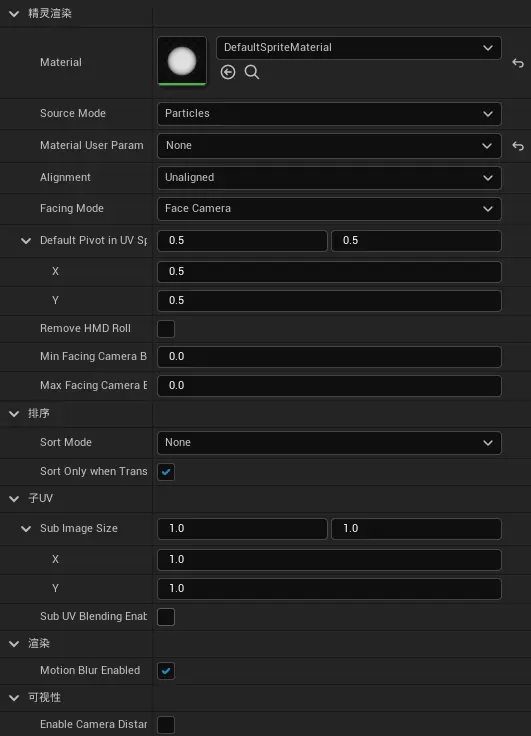The width and height of the screenshot is (531, 736).
Task: Click second Sub Image Size inline field
Action: coord(416,529)
